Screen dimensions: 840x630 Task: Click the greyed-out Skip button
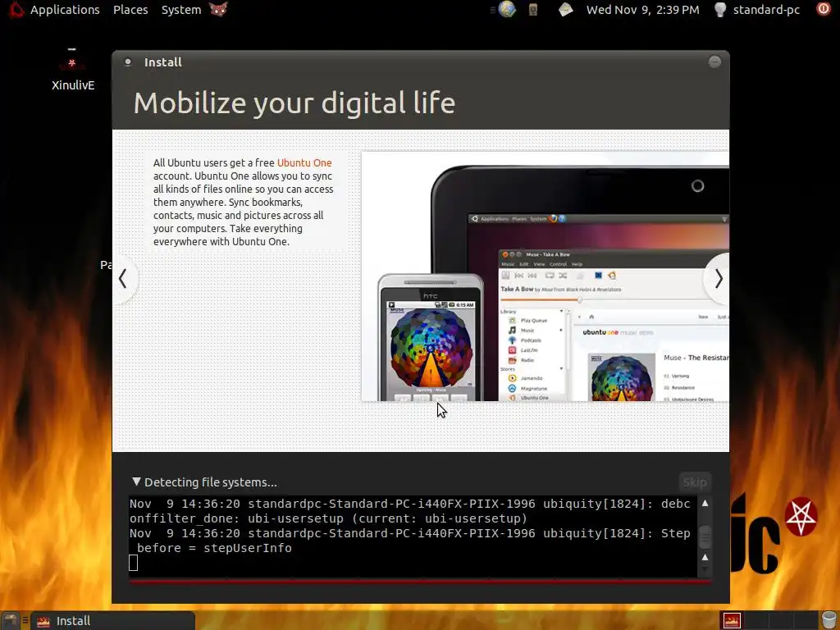coord(695,482)
